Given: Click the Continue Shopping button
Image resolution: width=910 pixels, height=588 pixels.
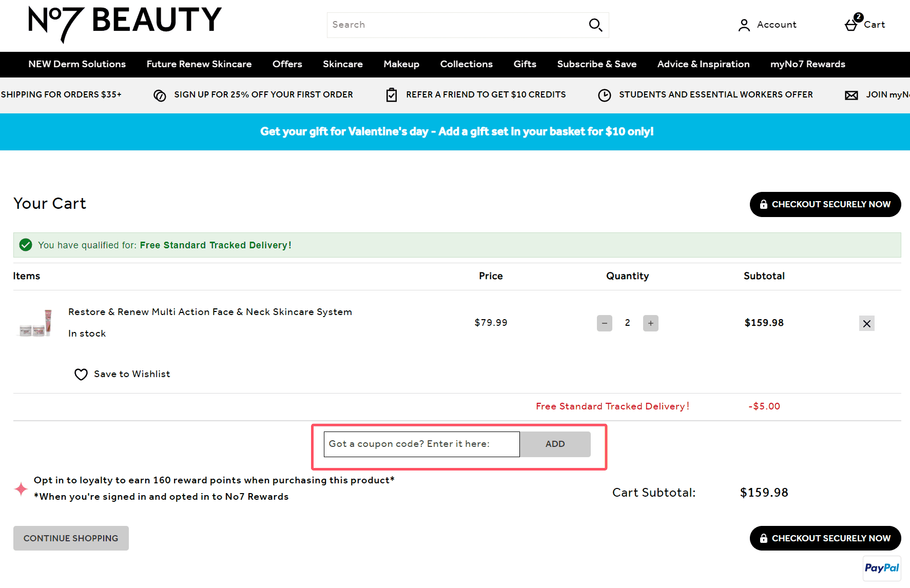Looking at the screenshot, I should click(71, 538).
